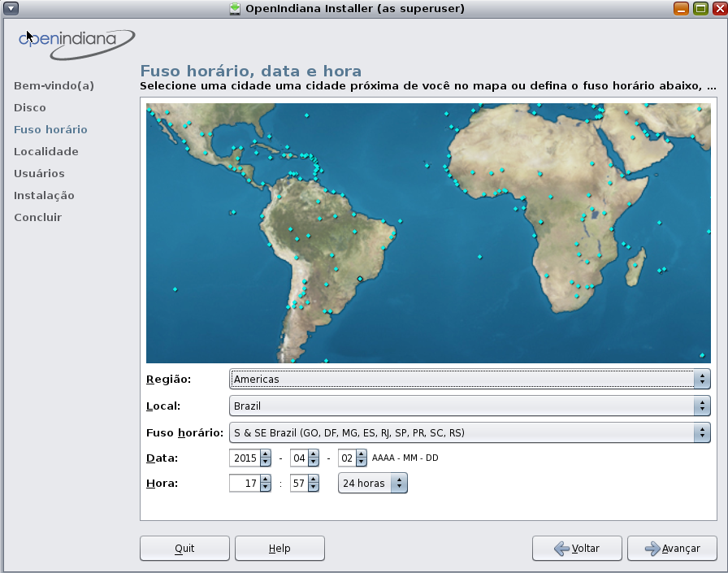Click the installer icon in title bar
This screenshot has width=728, height=573.
click(x=235, y=9)
